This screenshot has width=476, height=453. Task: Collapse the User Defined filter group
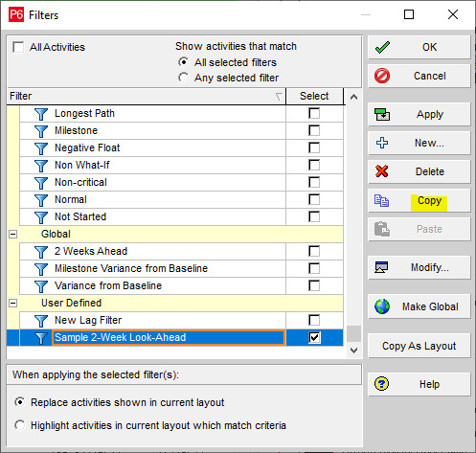12,303
